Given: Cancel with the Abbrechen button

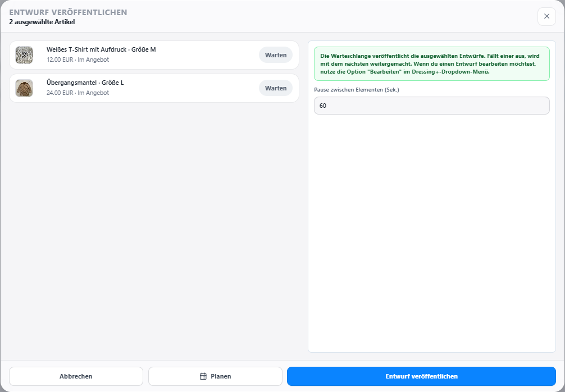Looking at the screenshot, I should point(76,376).
